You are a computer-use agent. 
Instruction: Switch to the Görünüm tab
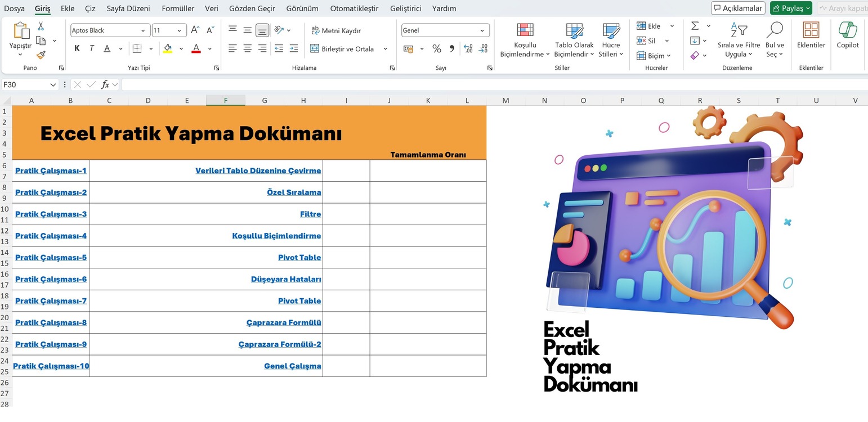click(x=302, y=8)
